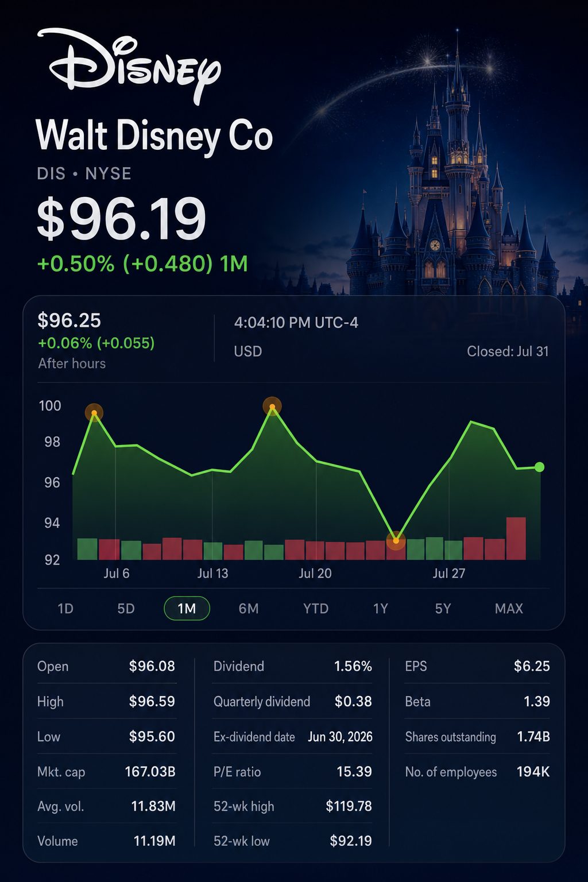Click the first orange peak marker near Jul 6
Viewport: 588px width, 882px height.
click(x=94, y=412)
